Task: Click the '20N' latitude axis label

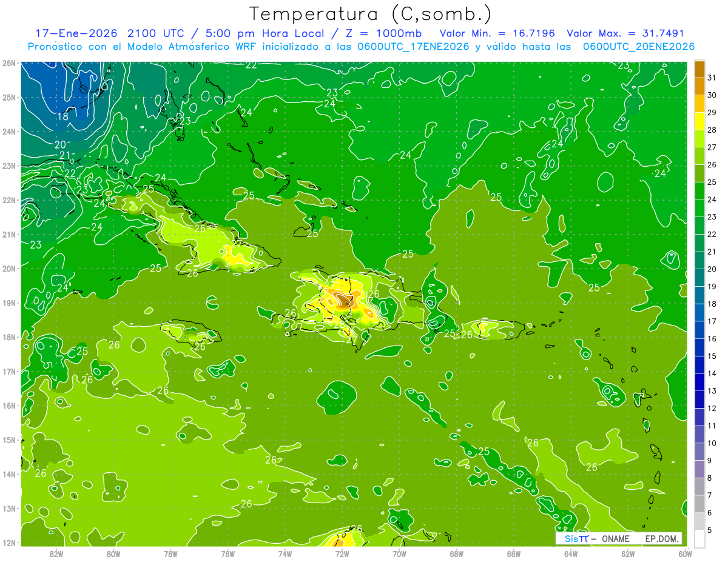Action: (x=9, y=269)
